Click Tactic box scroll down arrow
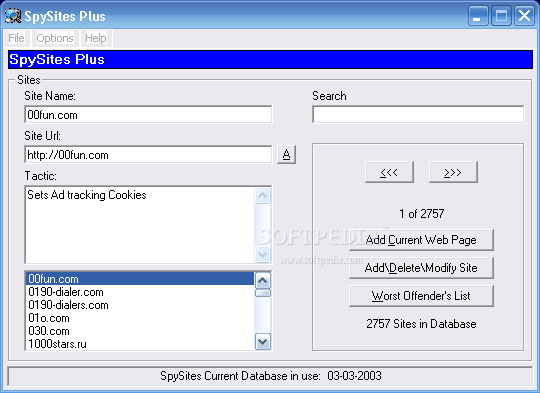540x393 pixels. tap(262, 255)
